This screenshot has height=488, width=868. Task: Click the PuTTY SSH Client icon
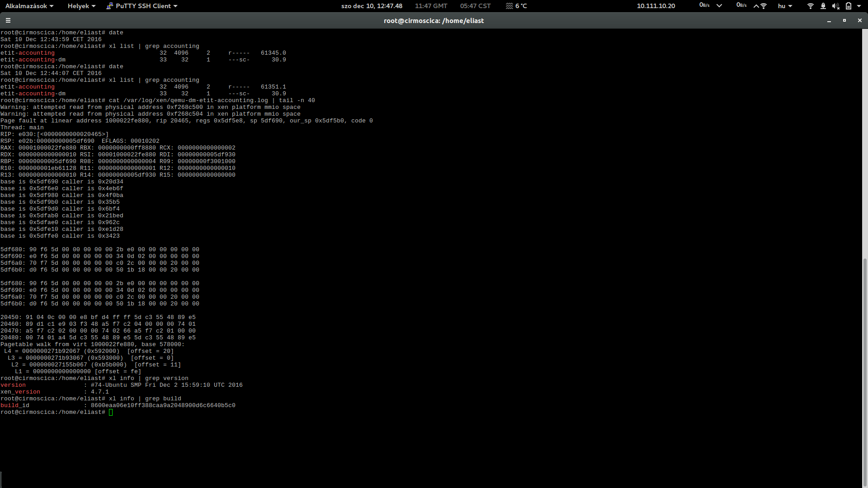coord(109,6)
